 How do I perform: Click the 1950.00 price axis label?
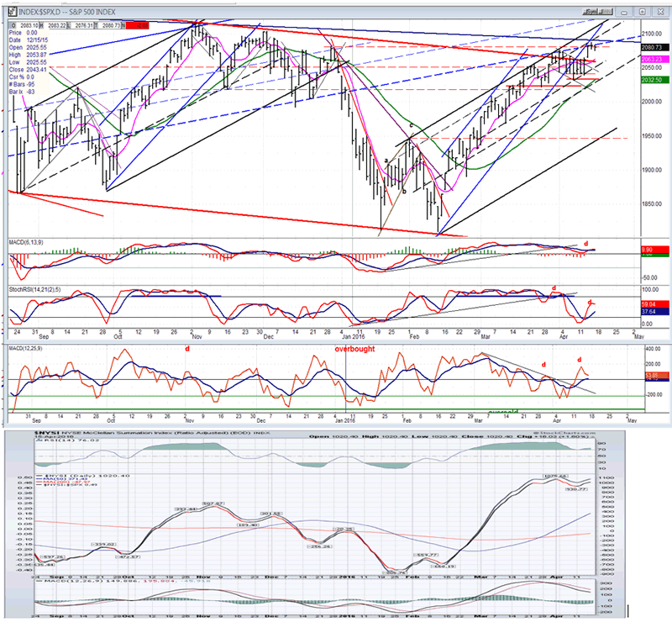click(652, 136)
